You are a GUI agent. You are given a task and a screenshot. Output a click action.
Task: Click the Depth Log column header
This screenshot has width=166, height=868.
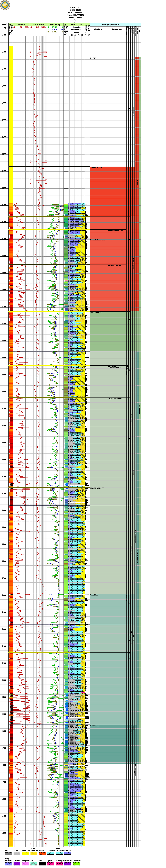pyautogui.click(x=4, y=25)
